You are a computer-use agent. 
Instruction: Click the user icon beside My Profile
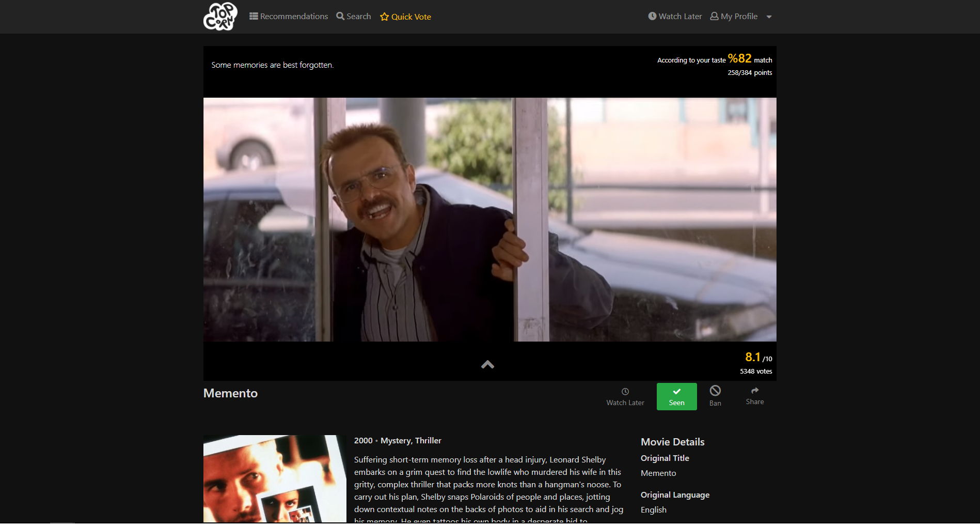coord(714,16)
